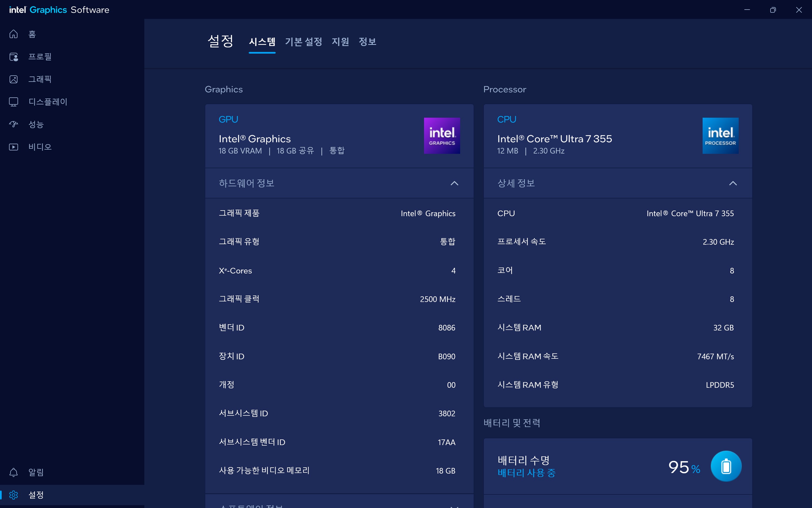Switch to the 기본 설정 tab
812x508 pixels.
304,42
